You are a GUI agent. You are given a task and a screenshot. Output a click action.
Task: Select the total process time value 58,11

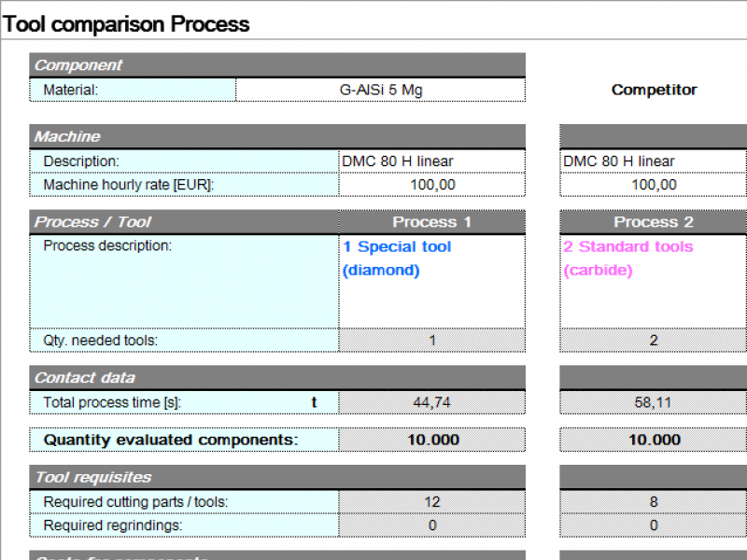653,402
